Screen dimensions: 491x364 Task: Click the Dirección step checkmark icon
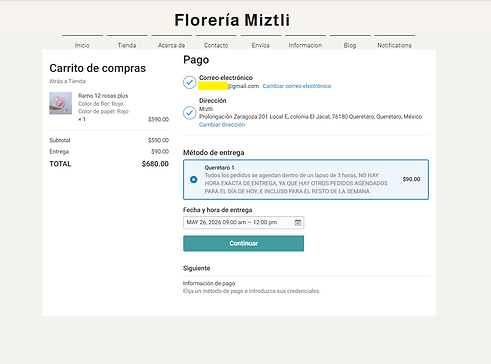(189, 113)
